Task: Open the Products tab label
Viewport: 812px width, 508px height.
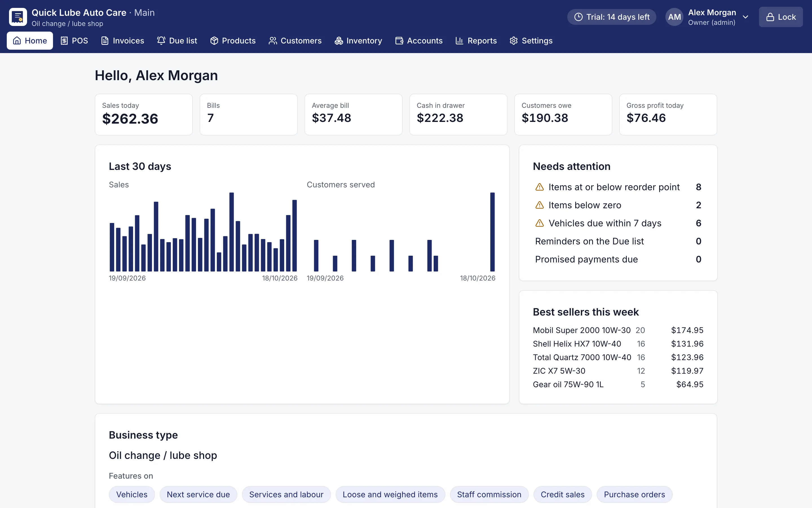Action: coord(239,41)
